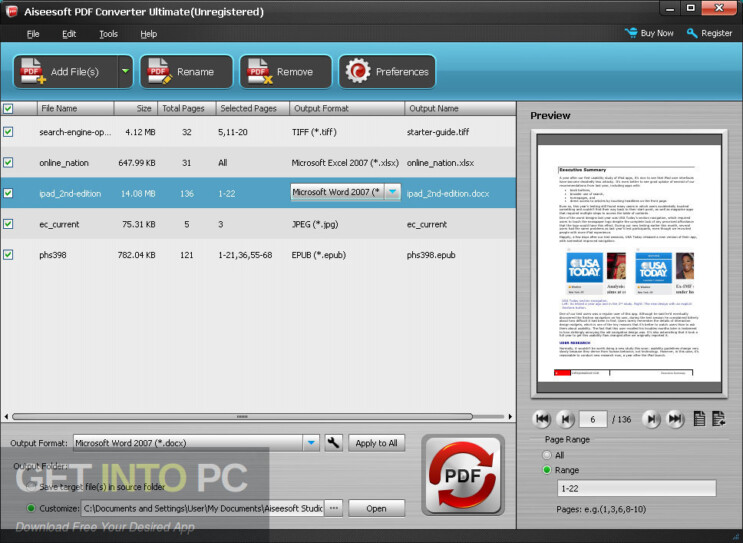Sort by Size column header
743x543 pixels.
(136, 109)
